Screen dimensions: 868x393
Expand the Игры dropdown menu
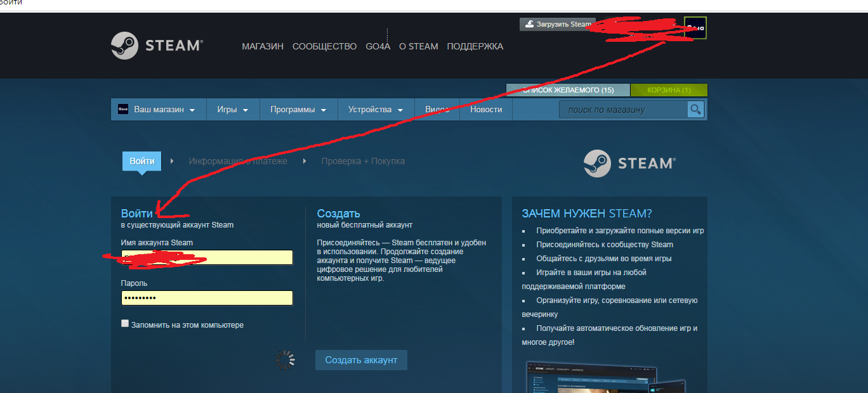(233, 110)
